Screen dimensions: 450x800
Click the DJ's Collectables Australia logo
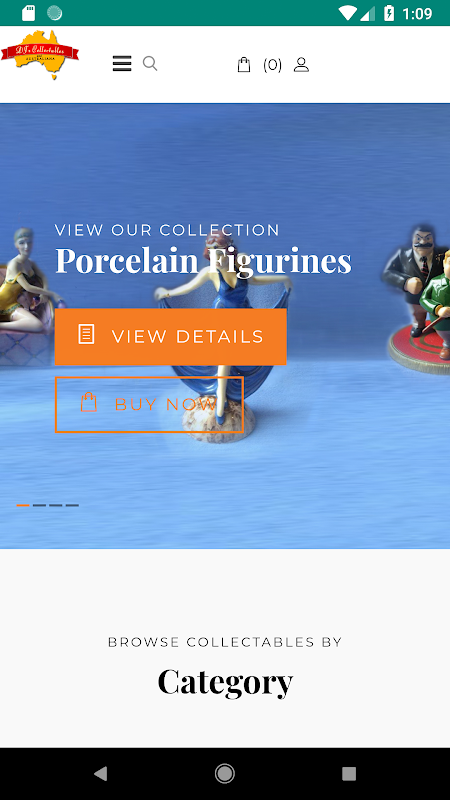pos(40,54)
